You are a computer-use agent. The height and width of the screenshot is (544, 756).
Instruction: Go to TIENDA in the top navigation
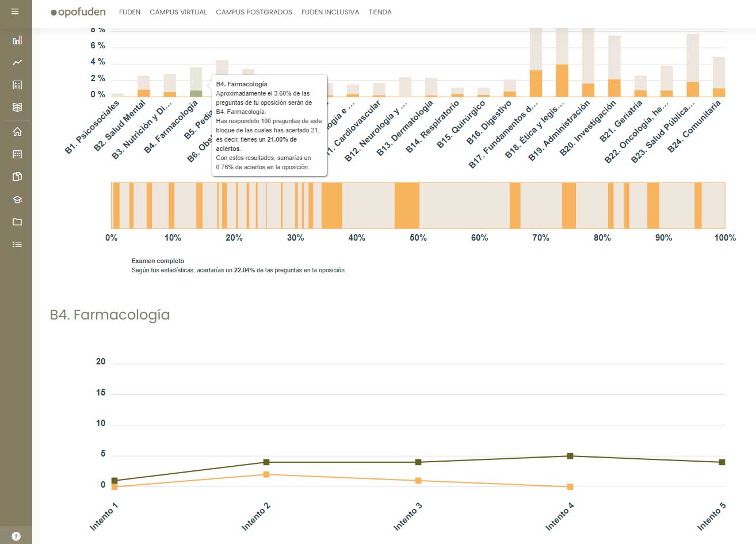[x=380, y=12]
